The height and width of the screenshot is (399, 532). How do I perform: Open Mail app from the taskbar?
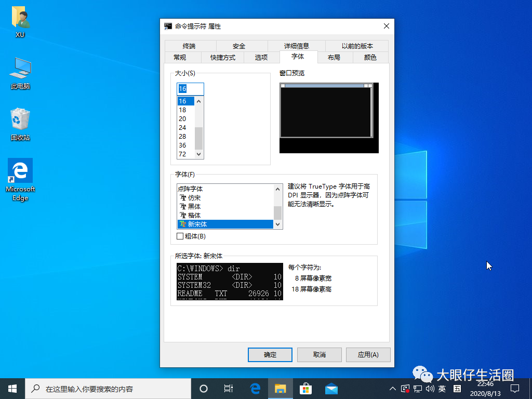pyautogui.click(x=331, y=389)
